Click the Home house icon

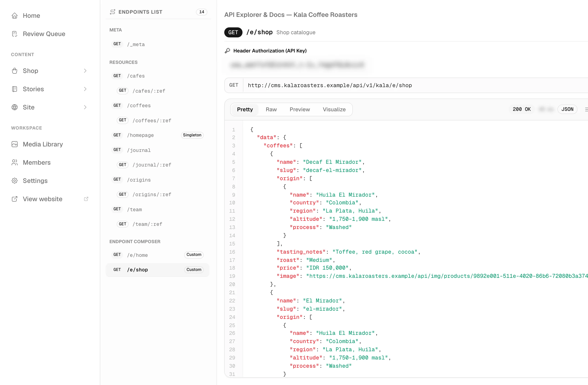click(15, 16)
